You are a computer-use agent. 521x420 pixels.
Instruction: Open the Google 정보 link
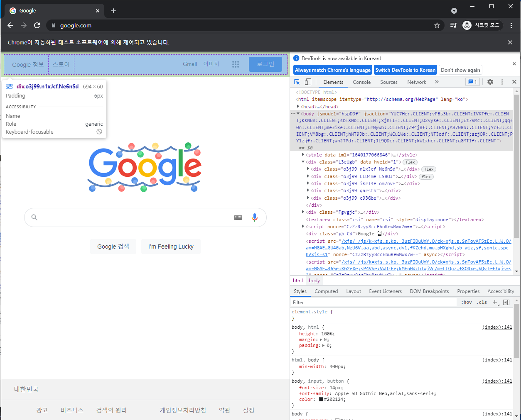tap(28, 65)
